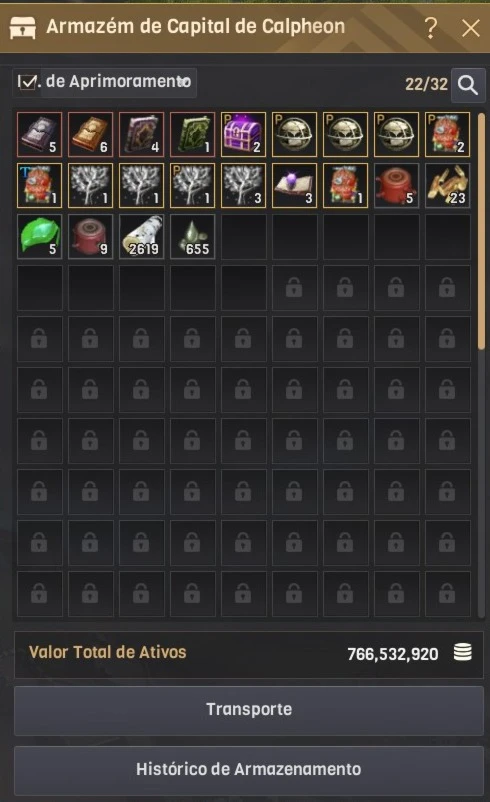Screen dimensions: 490x802
Task: Click the first locked slot in fourth row
Action: tap(294, 288)
